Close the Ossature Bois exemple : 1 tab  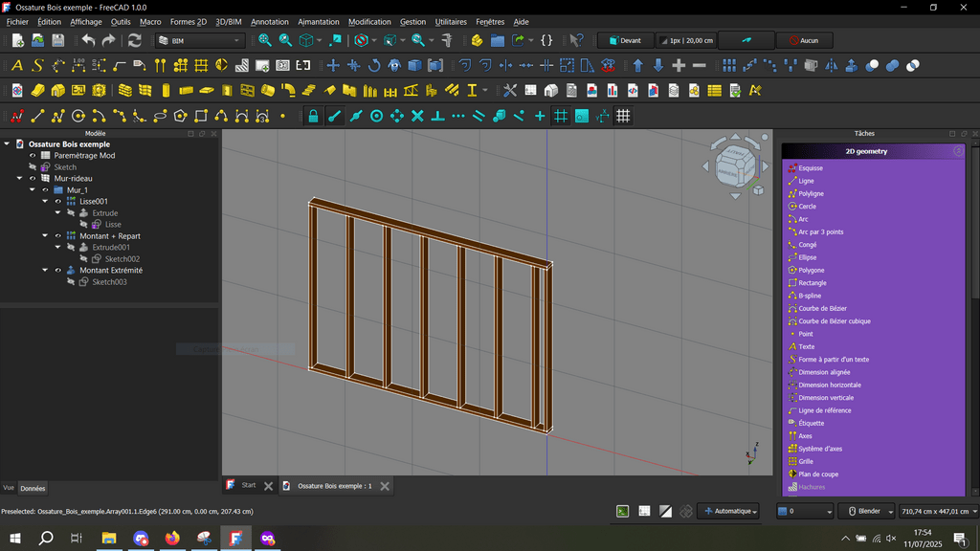coord(385,486)
